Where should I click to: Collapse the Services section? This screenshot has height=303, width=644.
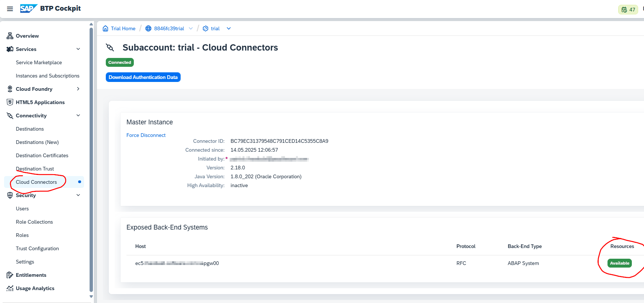[x=78, y=49]
